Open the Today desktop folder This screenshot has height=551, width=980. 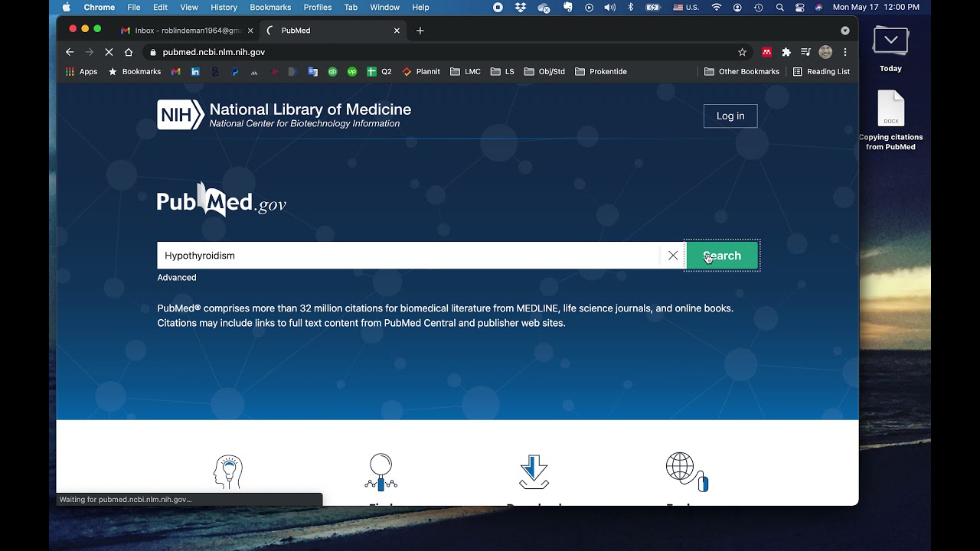pyautogui.click(x=890, y=50)
